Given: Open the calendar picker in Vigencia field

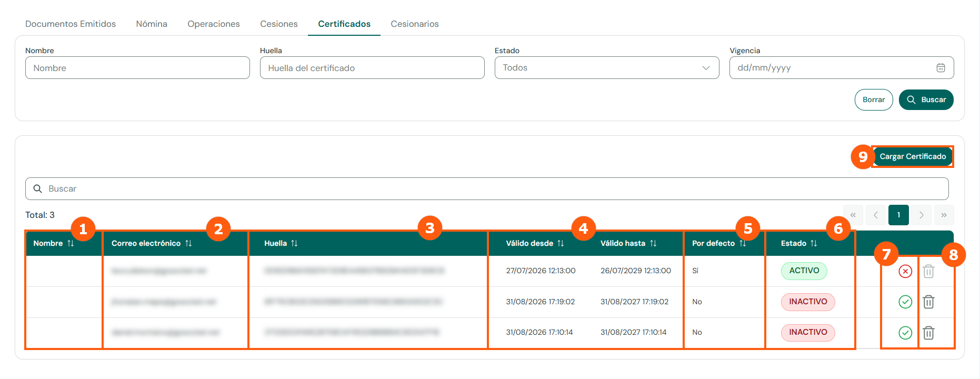Looking at the screenshot, I should coord(941,68).
